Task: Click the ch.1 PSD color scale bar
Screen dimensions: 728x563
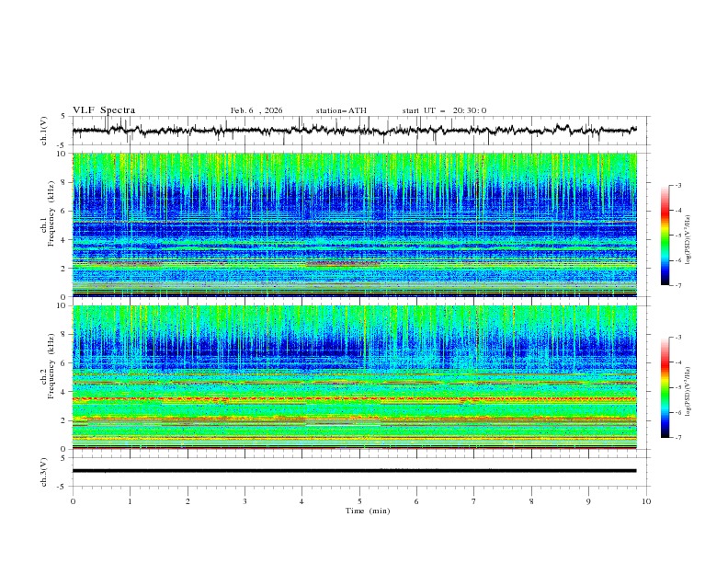Action: (x=665, y=236)
